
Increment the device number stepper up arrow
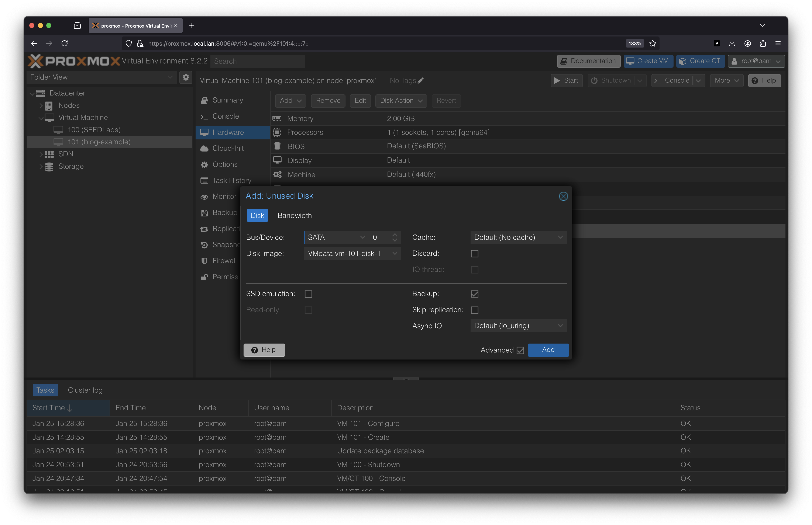click(395, 235)
